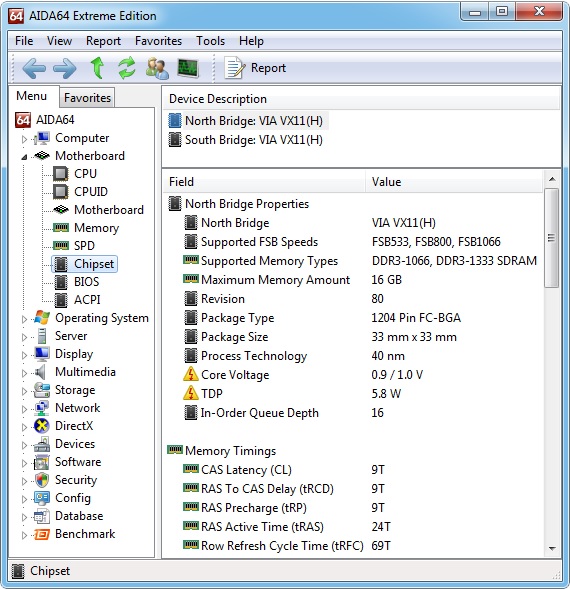Screen dimensions: 570x589
Task: Select South Bridge: VIA VX11(H) device
Action: pyautogui.click(x=254, y=140)
